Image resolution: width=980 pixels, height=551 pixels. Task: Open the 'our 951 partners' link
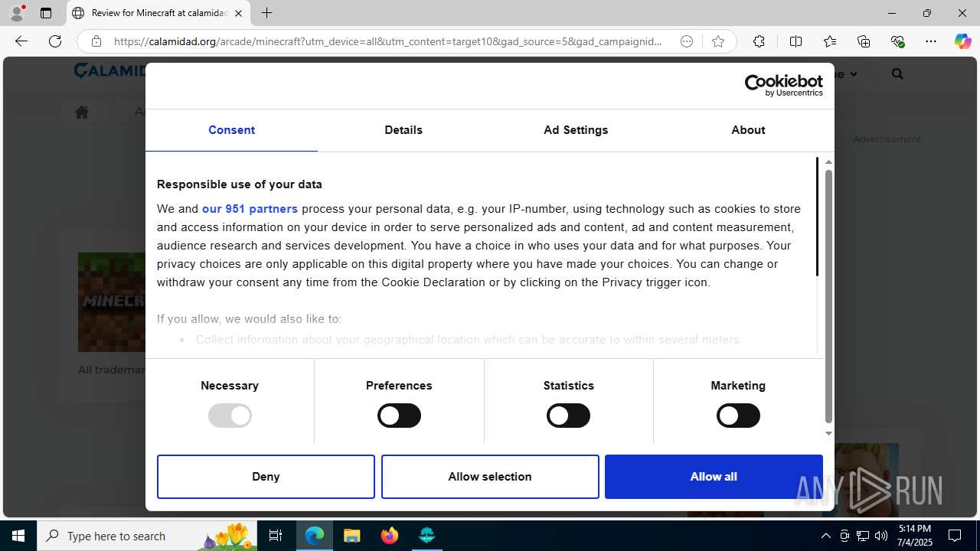[250, 209]
